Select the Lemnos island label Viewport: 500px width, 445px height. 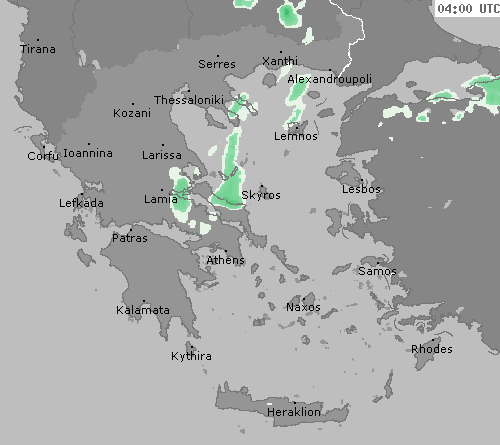[296, 136]
